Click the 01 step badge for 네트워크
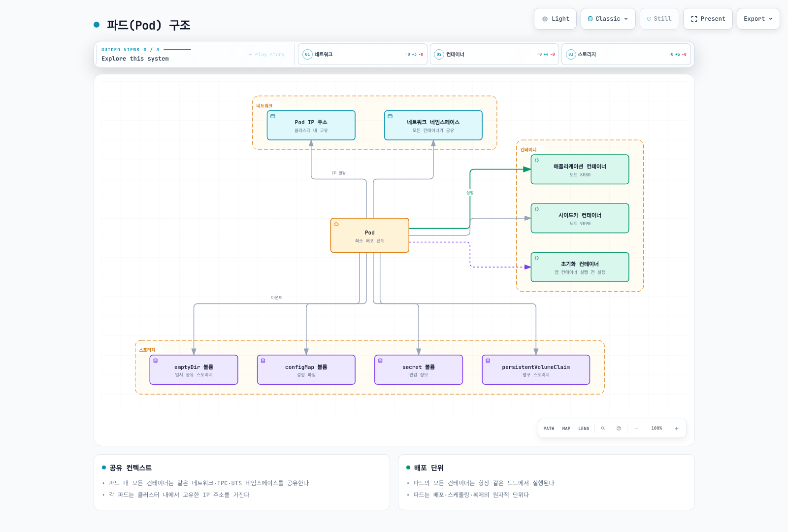788x532 pixels. (307, 54)
